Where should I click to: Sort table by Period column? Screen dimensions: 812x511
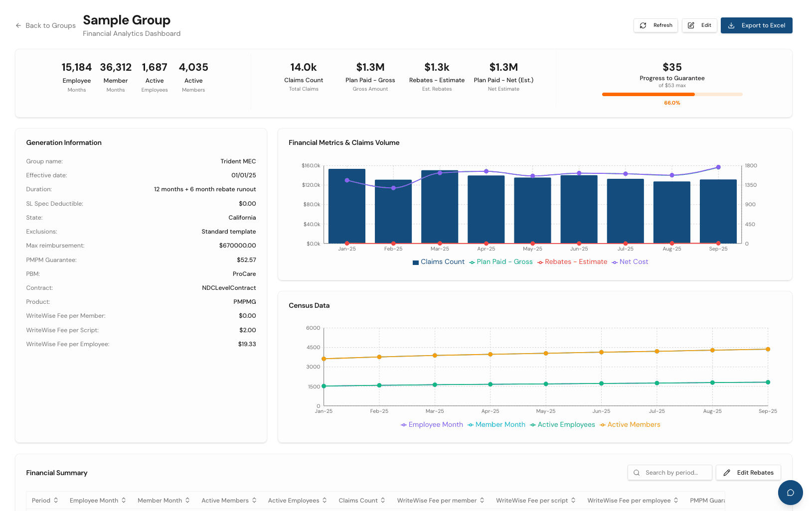45,501
